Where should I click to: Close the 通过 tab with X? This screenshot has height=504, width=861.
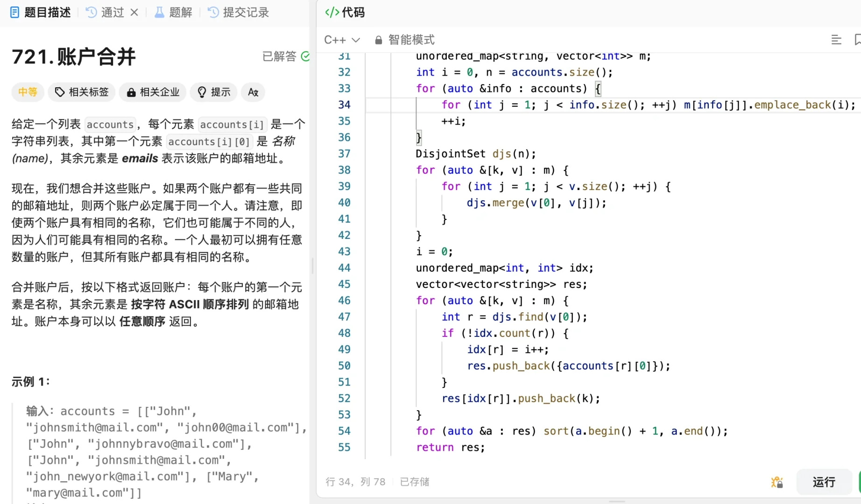tap(134, 13)
